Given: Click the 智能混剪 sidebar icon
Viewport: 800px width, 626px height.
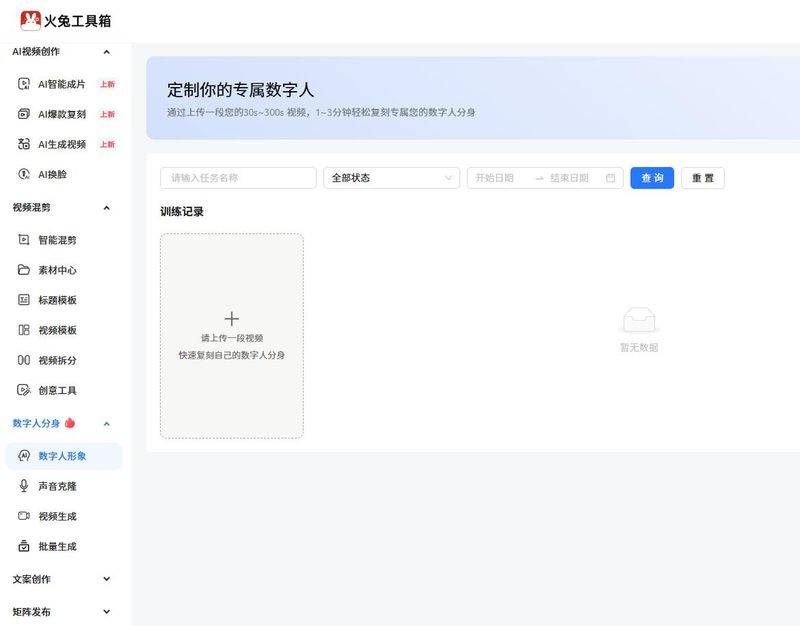Looking at the screenshot, I should (x=24, y=239).
